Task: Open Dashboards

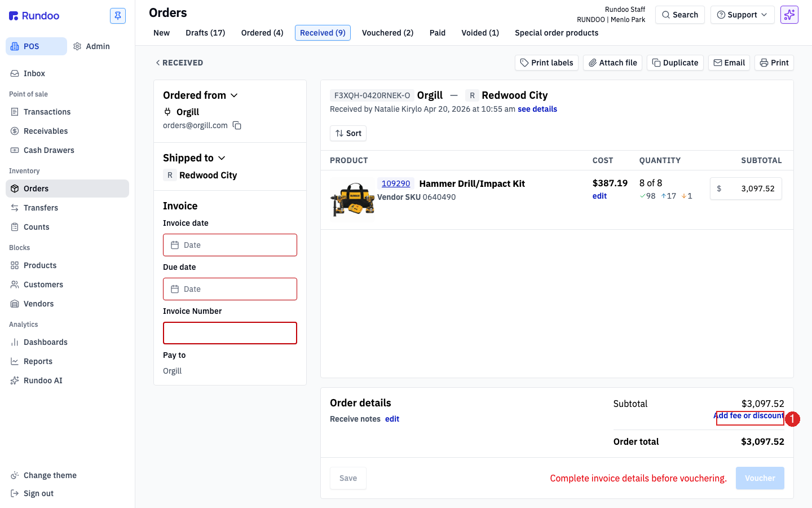Action: pos(67,342)
